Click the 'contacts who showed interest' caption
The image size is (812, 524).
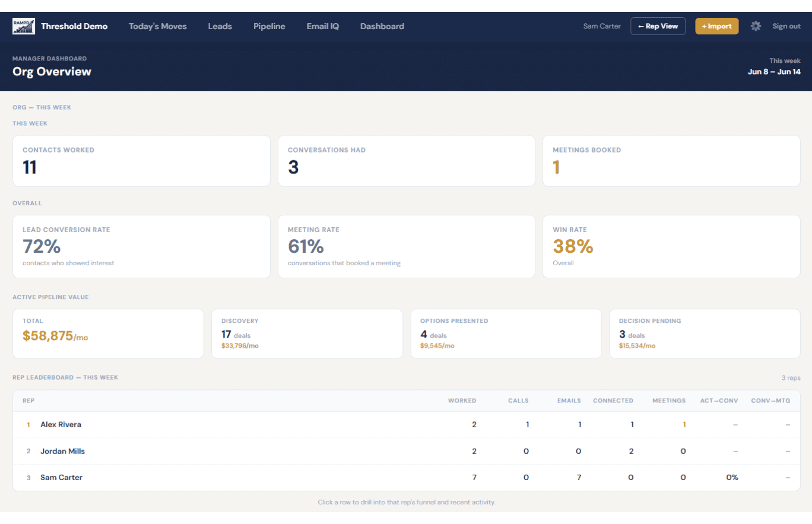tap(68, 263)
